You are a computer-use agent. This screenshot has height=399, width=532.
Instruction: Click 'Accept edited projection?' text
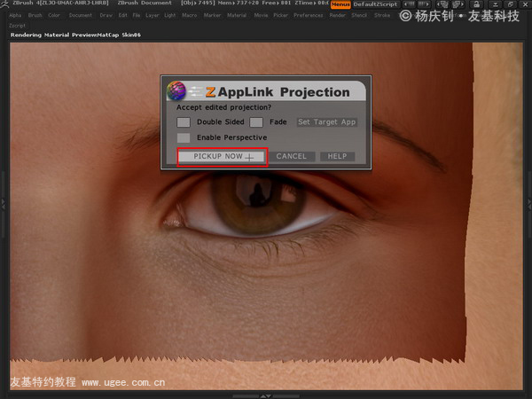click(x=223, y=107)
